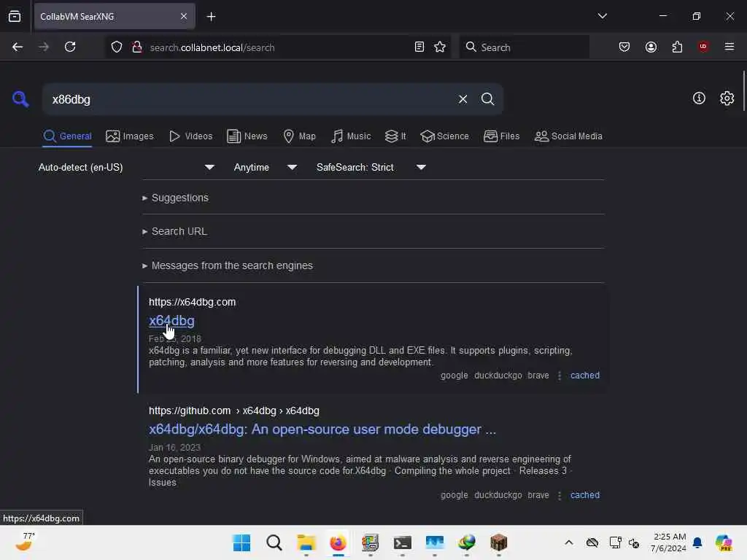Viewport: 747px width, 560px height.
Task: Open the Windows Start menu
Action: pos(241,542)
